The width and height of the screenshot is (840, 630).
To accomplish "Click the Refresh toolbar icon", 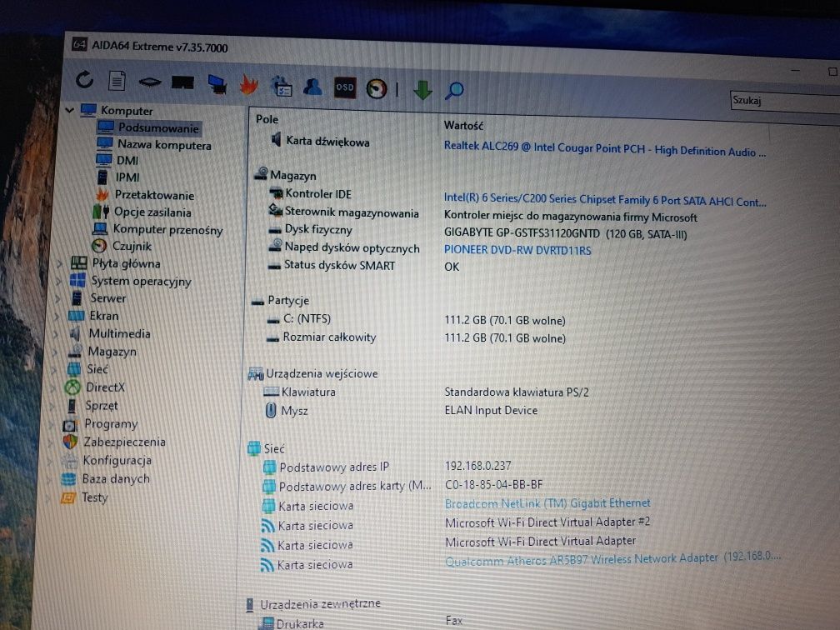I will tap(84, 80).
